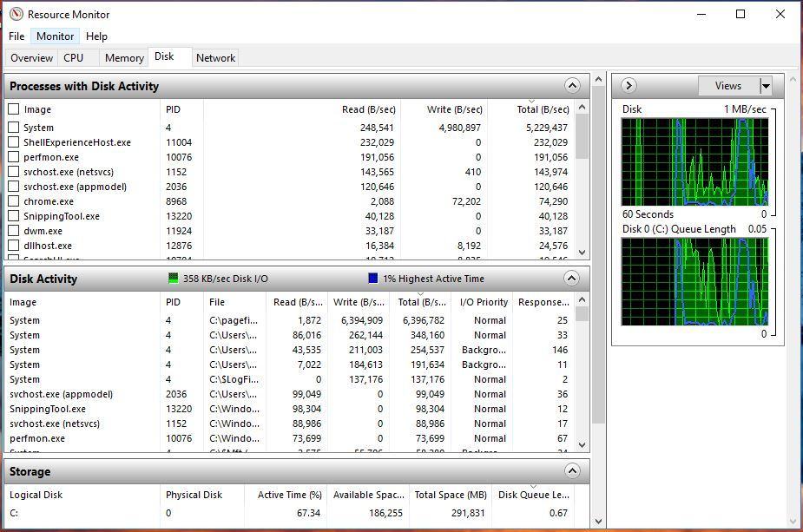Switch to the Memory tab
This screenshot has height=532, width=803.
point(124,58)
